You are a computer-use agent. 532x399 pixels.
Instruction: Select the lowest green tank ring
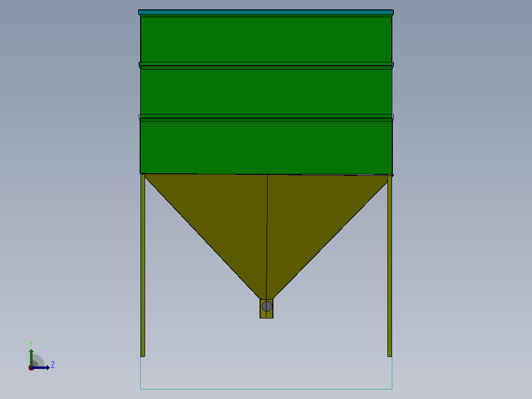click(266, 147)
